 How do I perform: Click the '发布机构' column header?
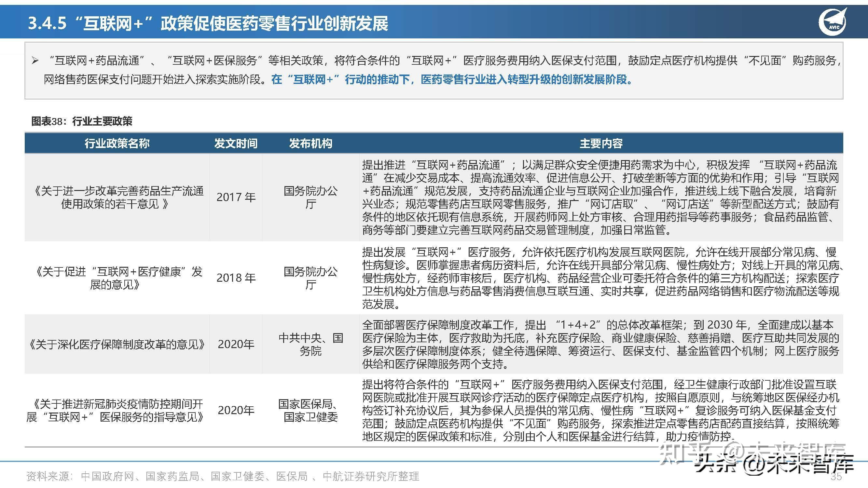click(x=311, y=143)
